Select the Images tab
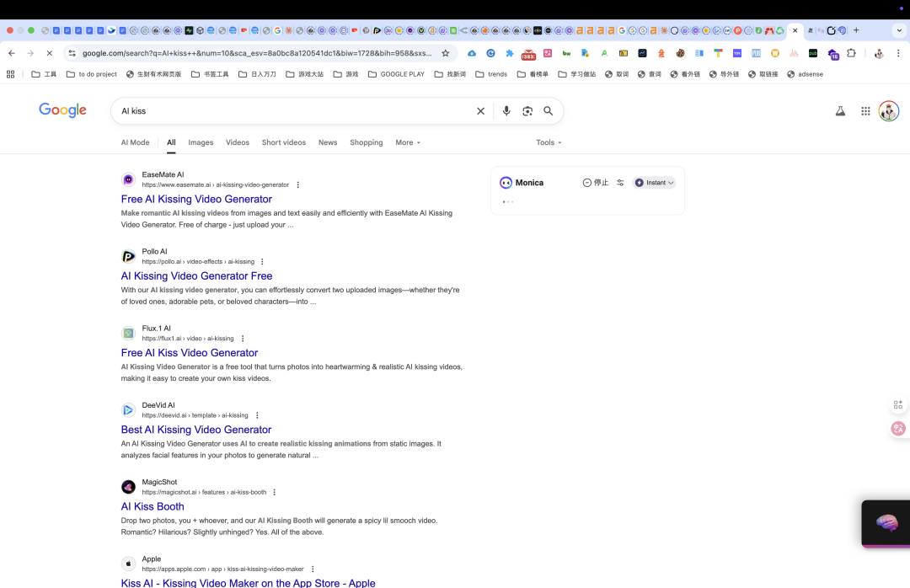This screenshot has width=910, height=588. coord(201,142)
